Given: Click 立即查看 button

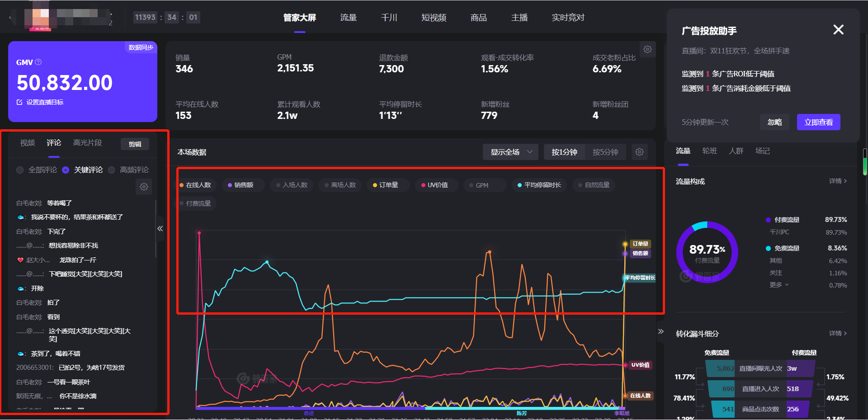Looking at the screenshot, I should (x=818, y=122).
